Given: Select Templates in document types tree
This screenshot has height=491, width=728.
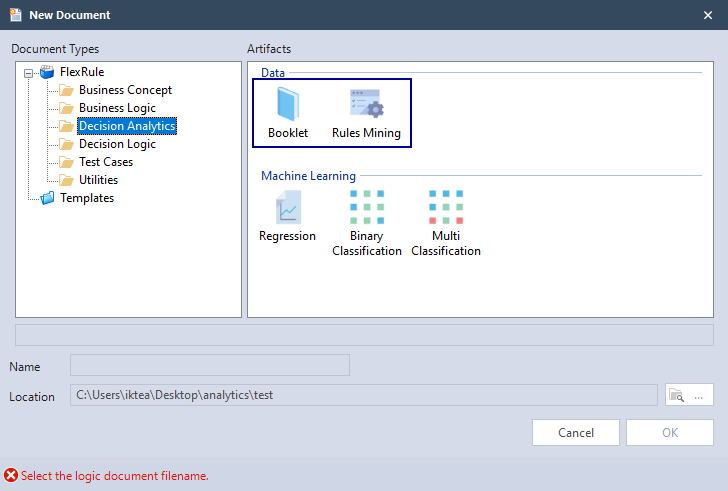Looking at the screenshot, I should pyautogui.click(x=87, y=198).
